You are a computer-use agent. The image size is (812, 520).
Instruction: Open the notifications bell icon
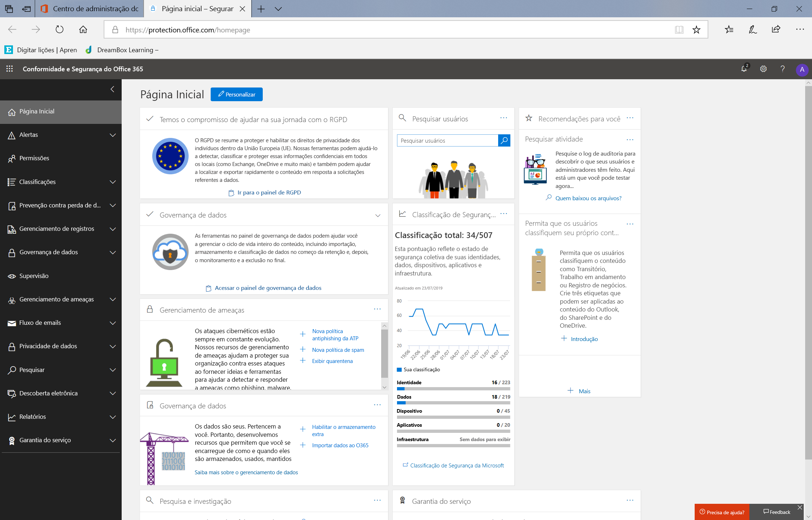(744, 69)
